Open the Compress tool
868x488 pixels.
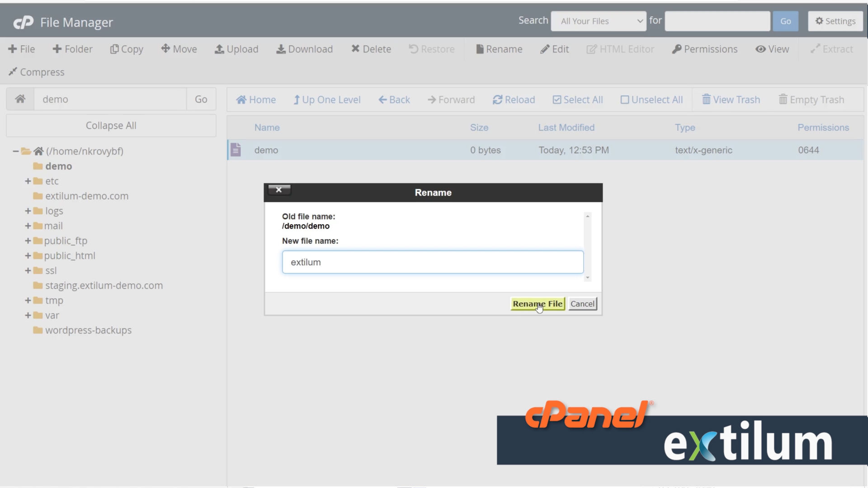click(36, 72)
